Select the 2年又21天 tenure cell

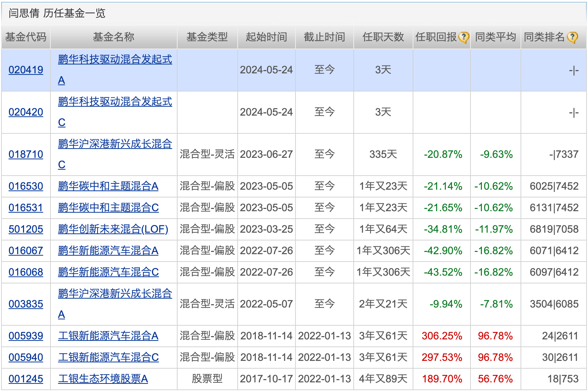383,304
